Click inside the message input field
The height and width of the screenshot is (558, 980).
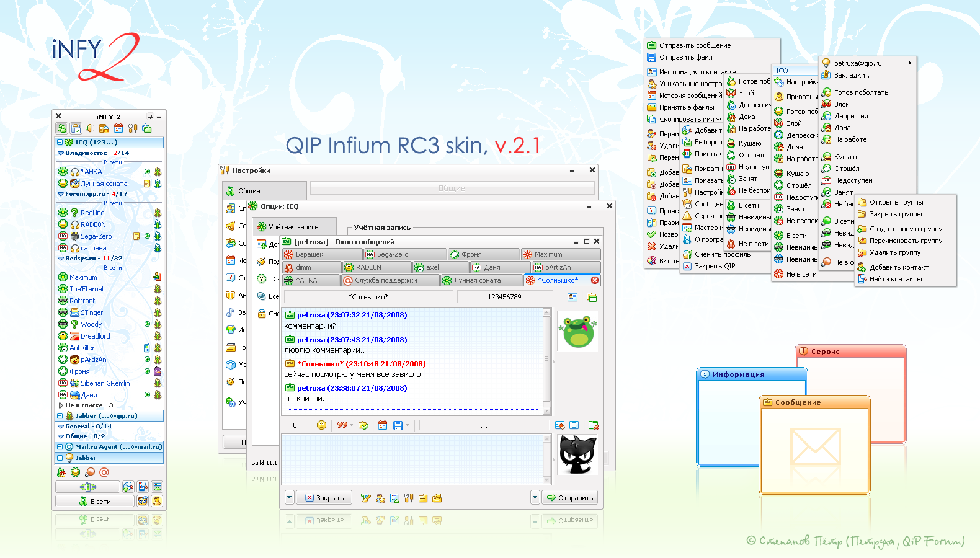point(412,459)
